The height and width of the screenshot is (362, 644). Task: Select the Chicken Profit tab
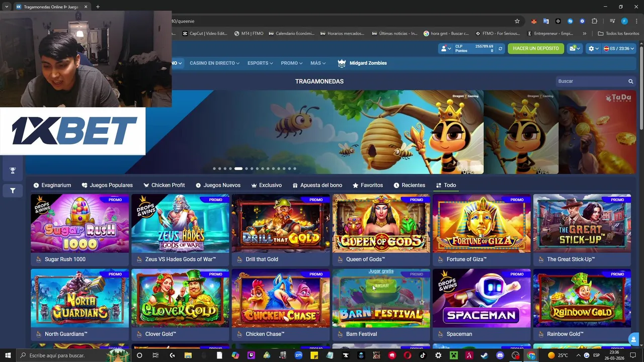tap(164, 186)
